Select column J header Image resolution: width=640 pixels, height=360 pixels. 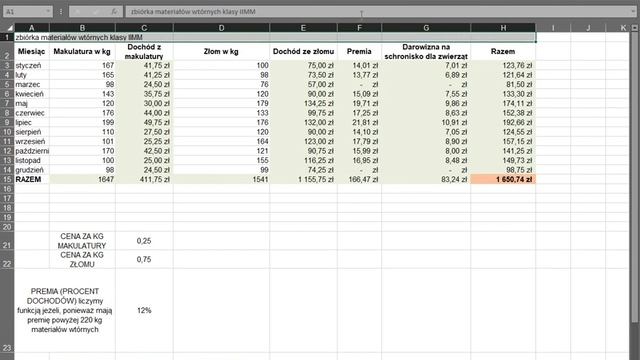coord(588,28)
